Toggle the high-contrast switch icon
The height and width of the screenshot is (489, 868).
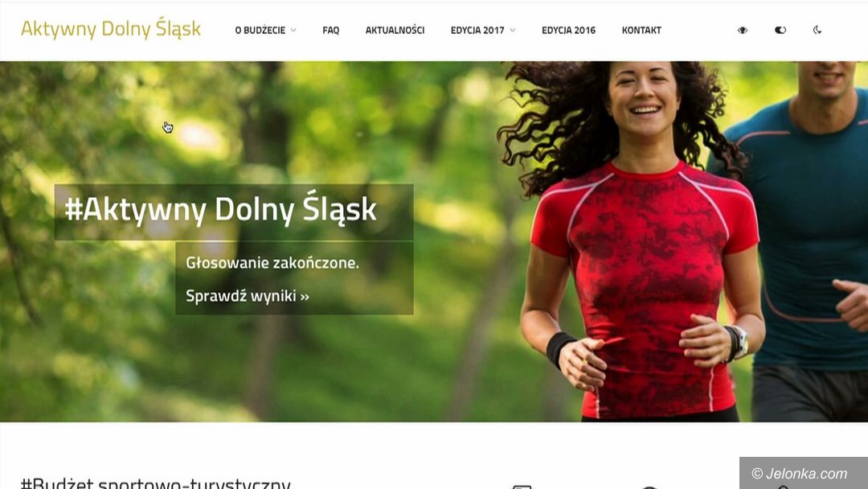click(780, 30)
